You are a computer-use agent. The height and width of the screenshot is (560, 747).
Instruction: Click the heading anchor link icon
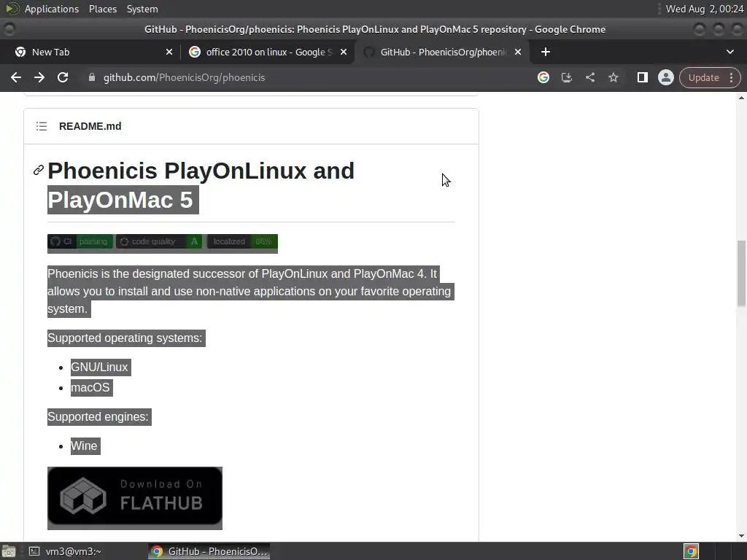coord(39,170)
